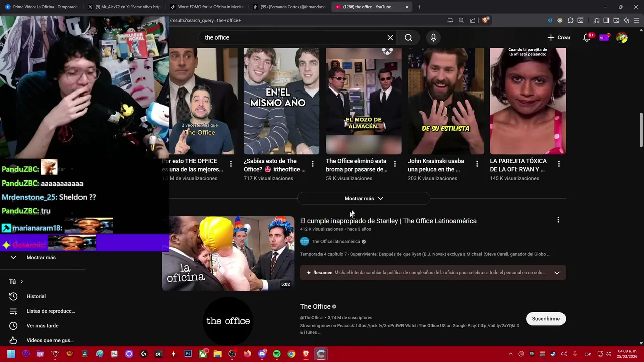The width and height of the screenshot is (644, 362).
Task: Open Brave Wallet icon in toolbar
Action: pyautogui.click(x=616, y=20)
